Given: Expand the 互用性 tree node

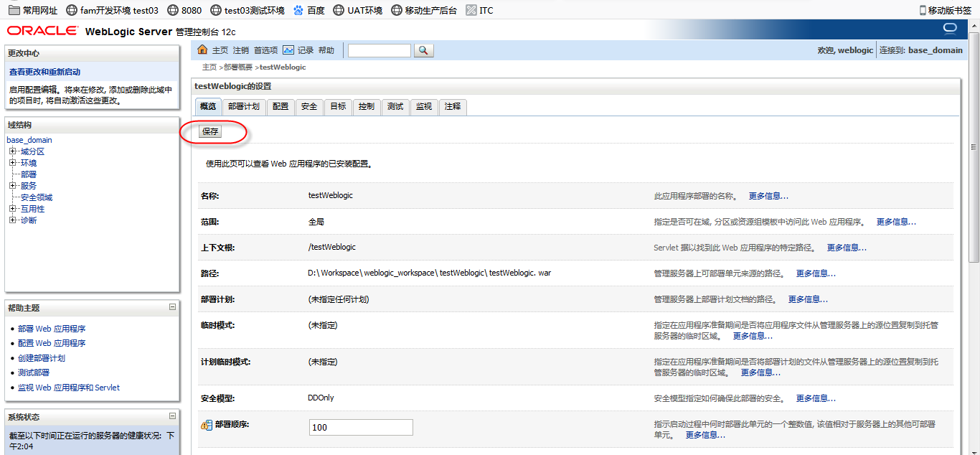Looking at the screenshot, I should 12,209.
